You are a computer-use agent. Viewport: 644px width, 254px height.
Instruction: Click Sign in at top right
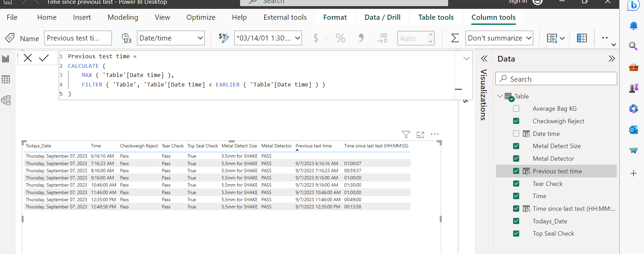[518, 2]
